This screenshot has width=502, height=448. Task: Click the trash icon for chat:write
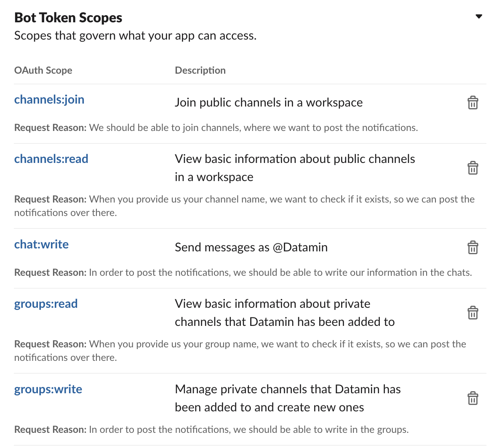point(473,248)
